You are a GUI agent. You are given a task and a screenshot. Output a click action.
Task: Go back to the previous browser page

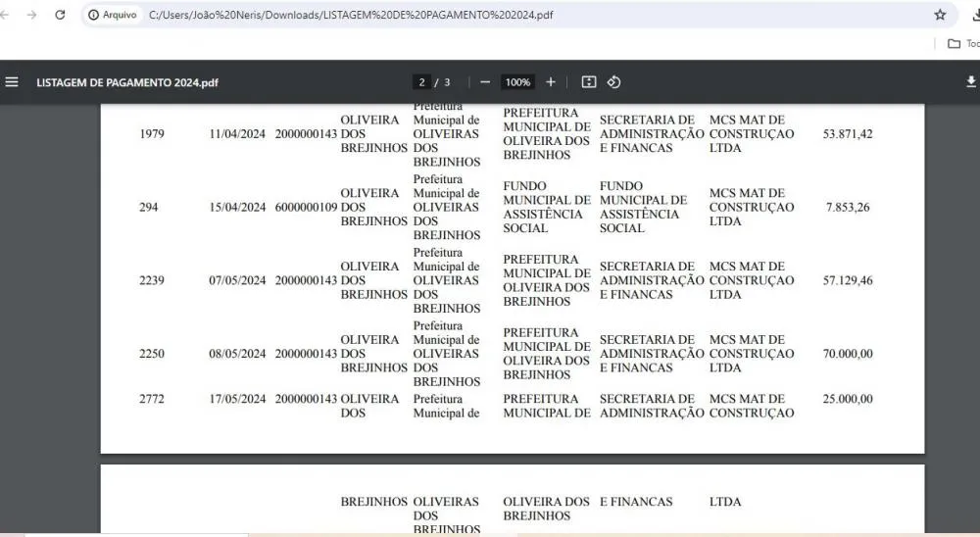point(6,15)
